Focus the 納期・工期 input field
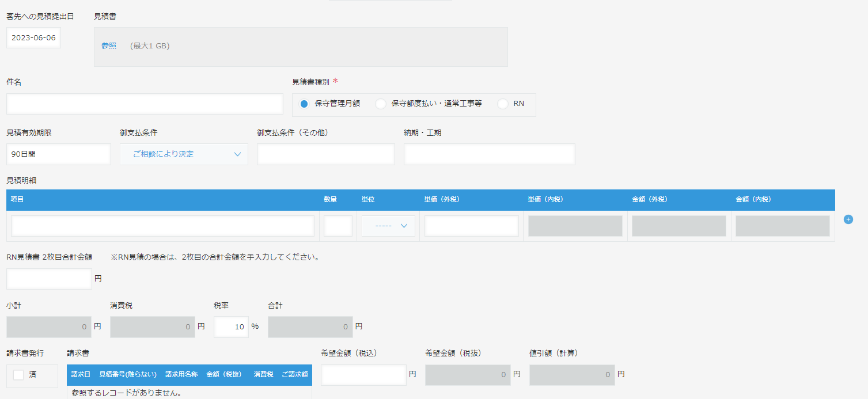The height and width of the screenshot is (399, 868). pyautogui.click(x=489, y=154)
